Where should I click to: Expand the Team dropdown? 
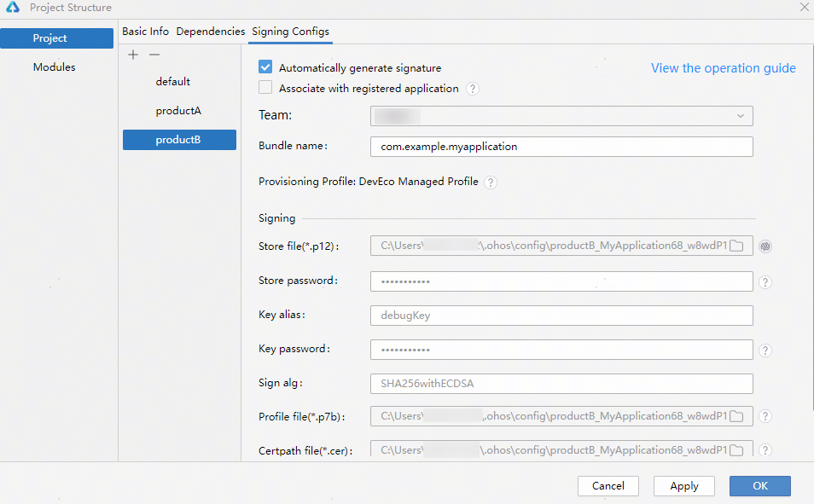(739, 116)
